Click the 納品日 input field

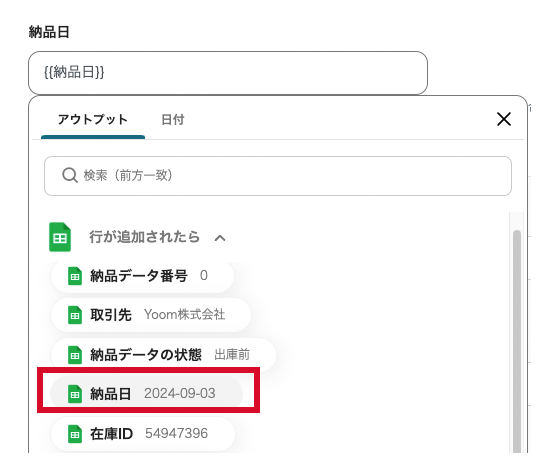click(x=228, y=73)
